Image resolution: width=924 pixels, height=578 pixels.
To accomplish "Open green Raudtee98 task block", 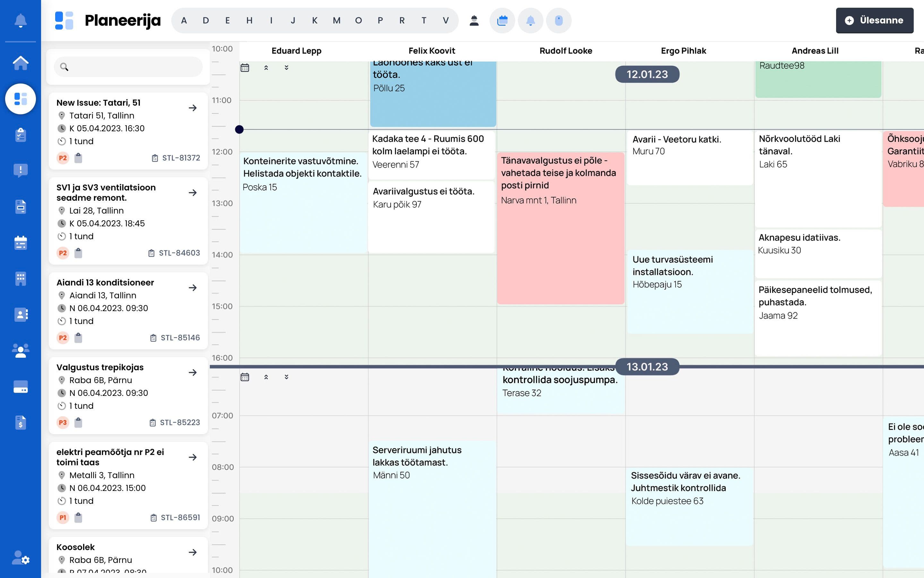I will coord(818,79).
